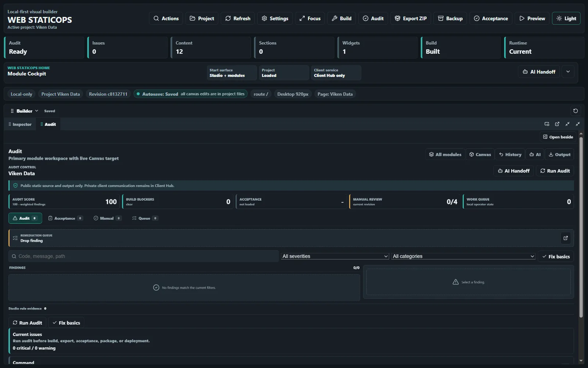The height and width of the screenshot is (368, 588).
Task: Open Backup from the top toolbar
Action: click(x=450, y=18)
